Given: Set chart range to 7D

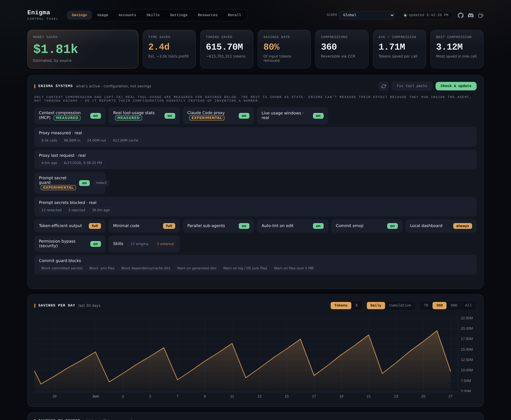Looking at the screenshot, I should (426, 306).
